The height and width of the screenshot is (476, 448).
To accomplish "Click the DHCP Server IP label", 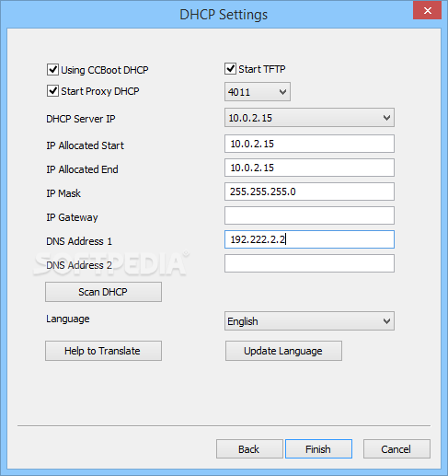I will pos(81,119).
